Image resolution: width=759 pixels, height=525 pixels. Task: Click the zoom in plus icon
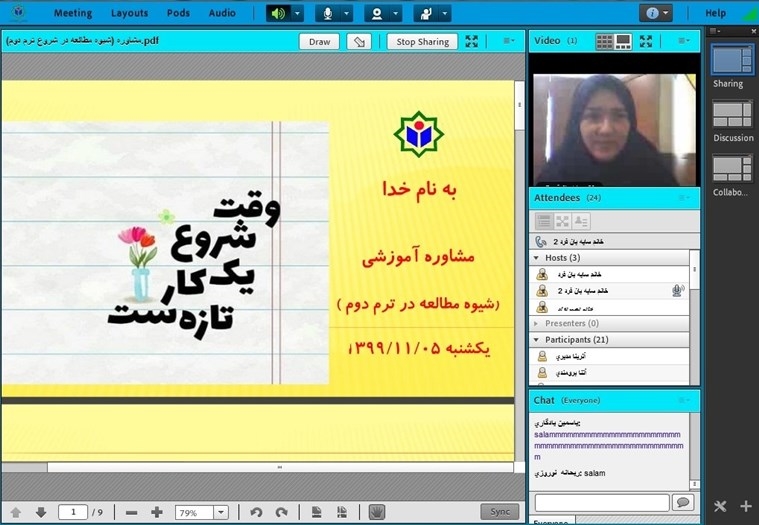157,512
